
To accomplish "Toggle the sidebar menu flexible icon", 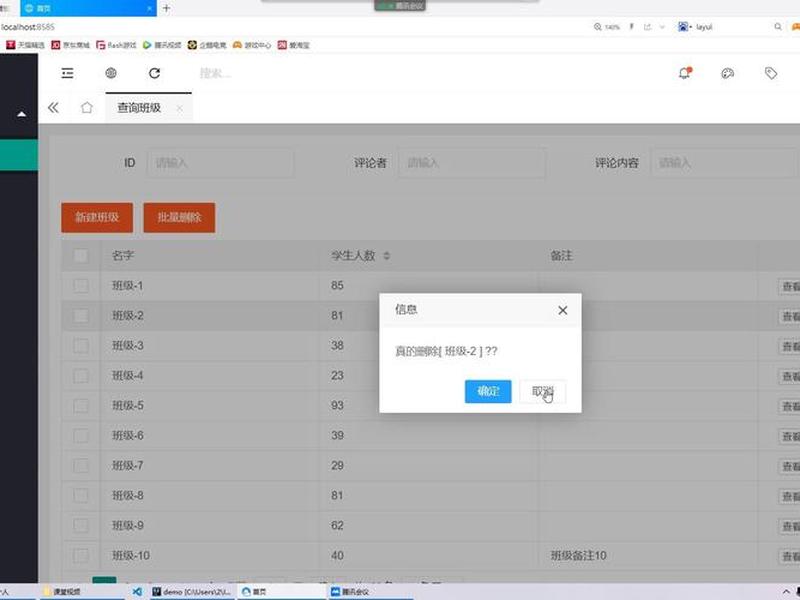I will (67, 73).
